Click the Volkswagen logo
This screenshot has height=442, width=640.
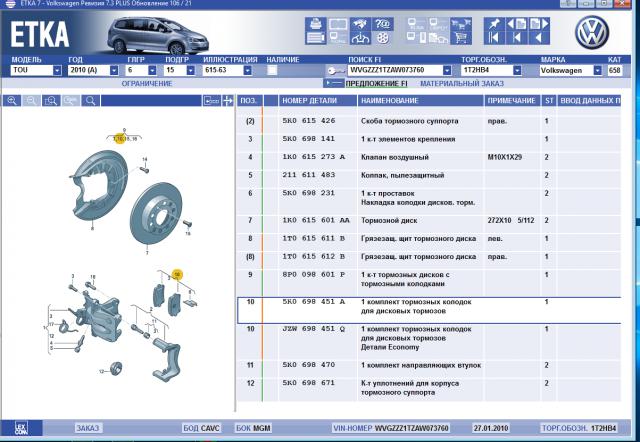[592, 32]
